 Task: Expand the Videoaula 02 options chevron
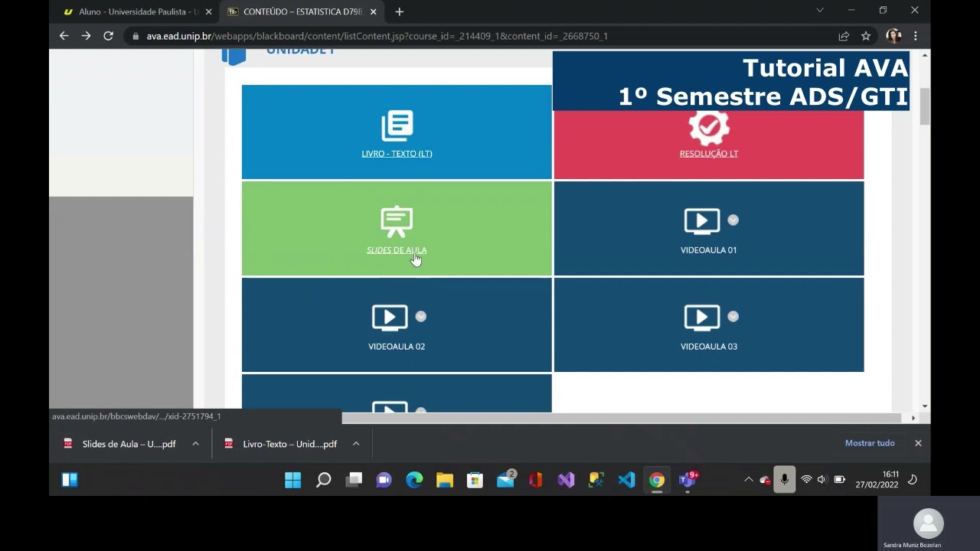tap(420, 316)
